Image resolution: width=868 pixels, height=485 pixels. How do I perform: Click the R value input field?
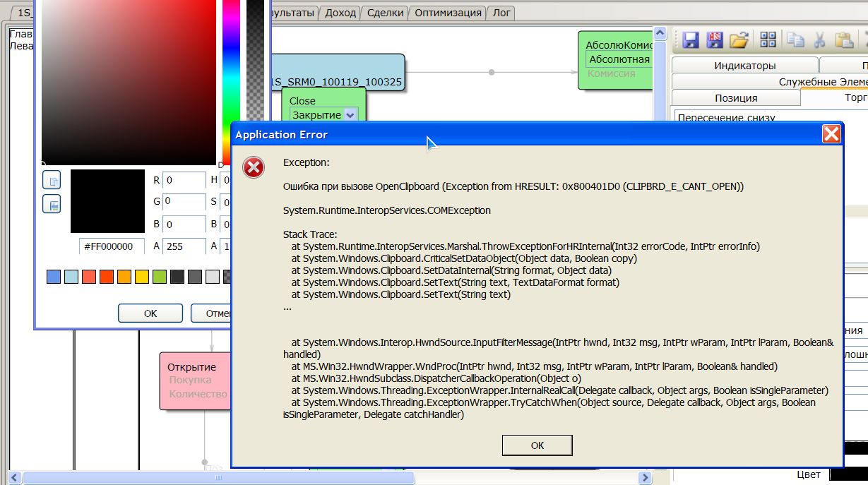pos(184,180)
